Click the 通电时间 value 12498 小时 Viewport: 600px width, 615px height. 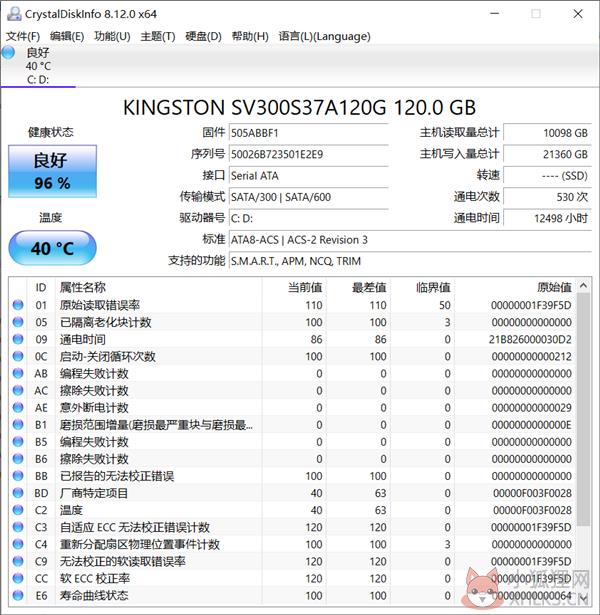coord(547,218)
